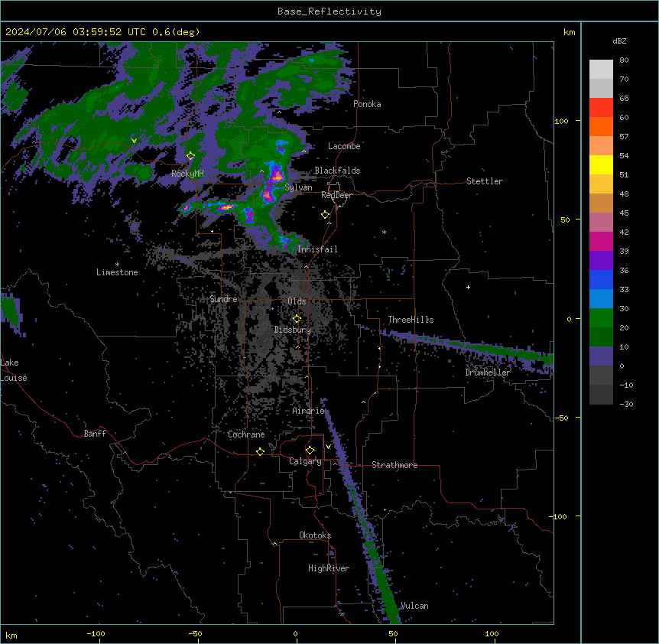Click the yellow diamond marker below RedDeer
This screenshot has width=659, height=644.
[x=325, y=215]
